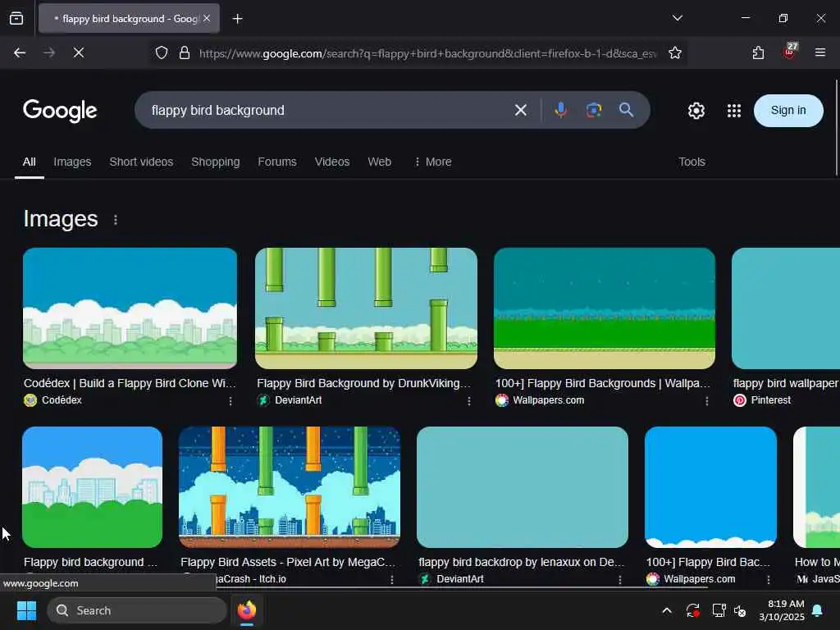
Task: Switch to Videos tab
Action: (331, 162)
